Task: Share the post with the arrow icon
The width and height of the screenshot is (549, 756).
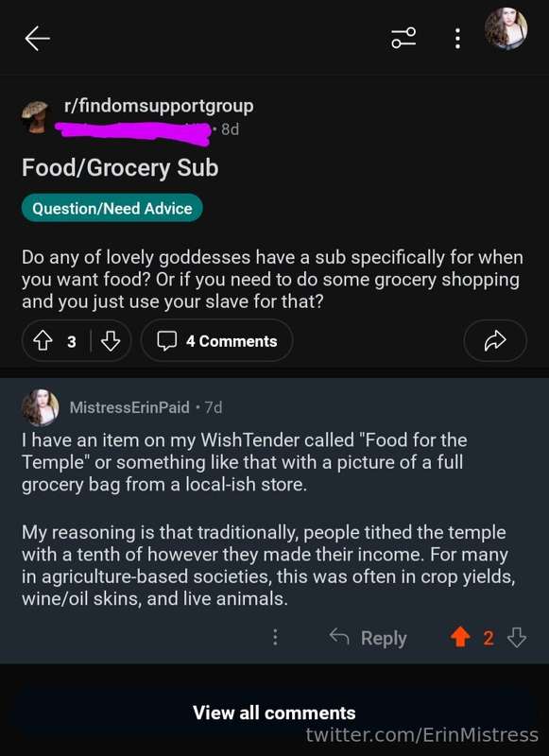Action: tap(495, 340)
